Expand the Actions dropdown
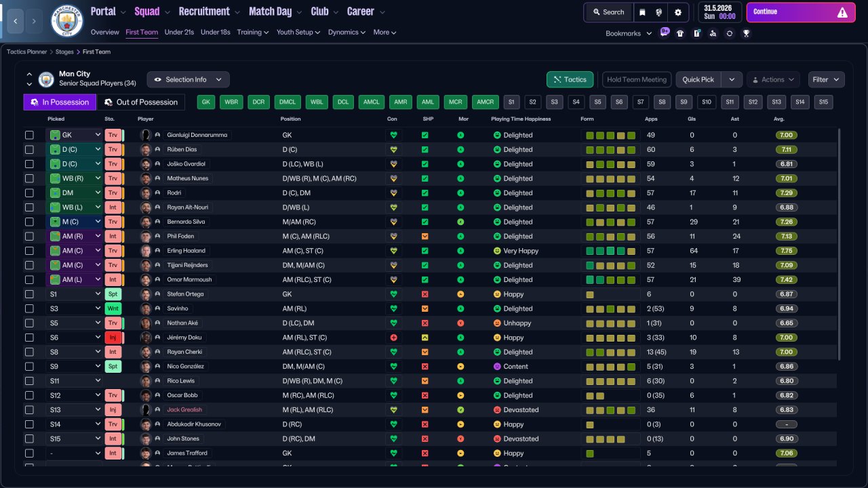Viewport: 868px width, 488px height. pos(773,79)
